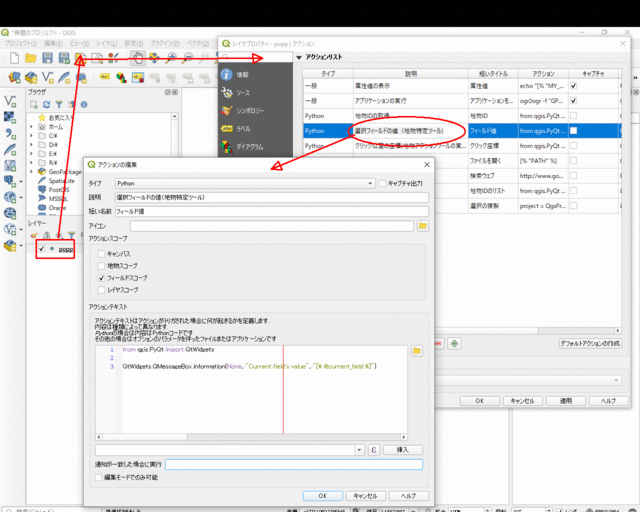Enable 地物スコープ checkbox

click(102, 266)
